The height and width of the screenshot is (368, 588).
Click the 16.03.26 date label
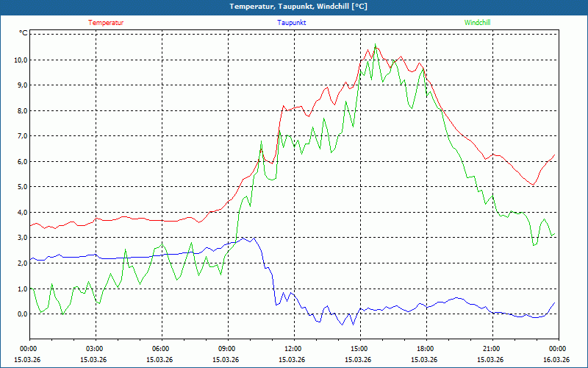click(x=556, y=360)
